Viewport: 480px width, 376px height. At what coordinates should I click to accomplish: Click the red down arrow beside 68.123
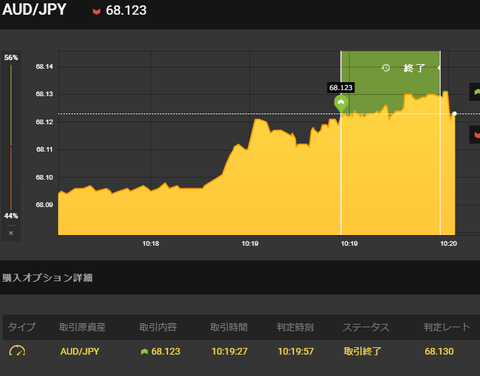tap(96, 12)
